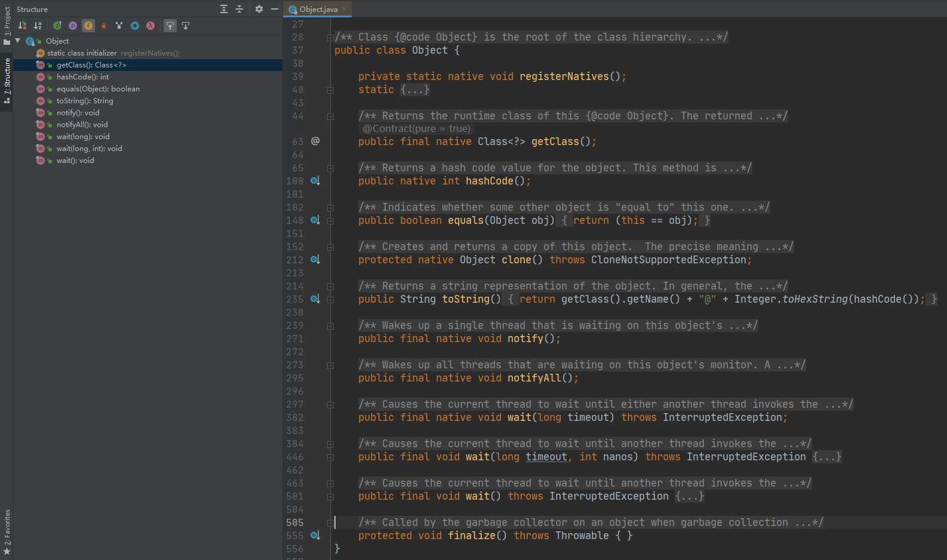Select notify(): void in Structure
Screen dimensions: 947x560
(147, 113)
